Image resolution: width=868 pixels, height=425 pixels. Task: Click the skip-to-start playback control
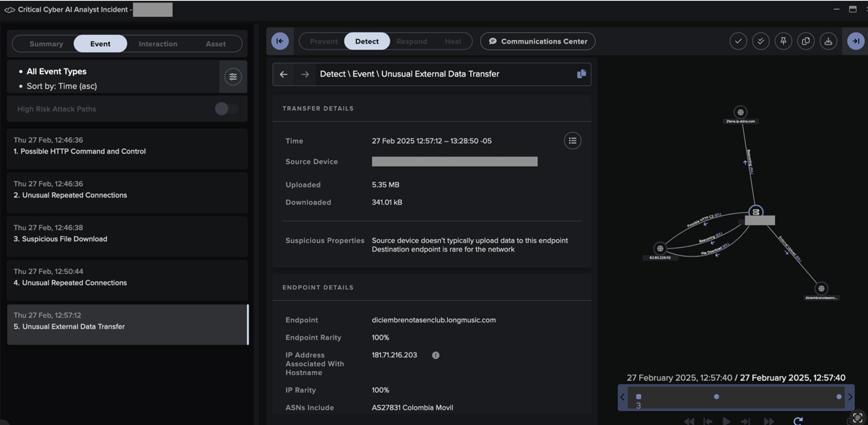point(707,421)
